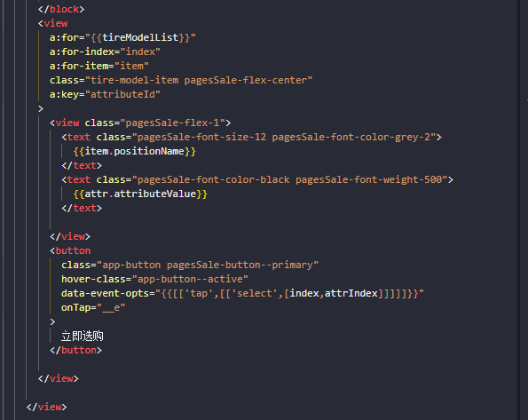This screenshot has width=528, height=420.
Task: Click the tire-model-item class string
Action: click(199, 80)
